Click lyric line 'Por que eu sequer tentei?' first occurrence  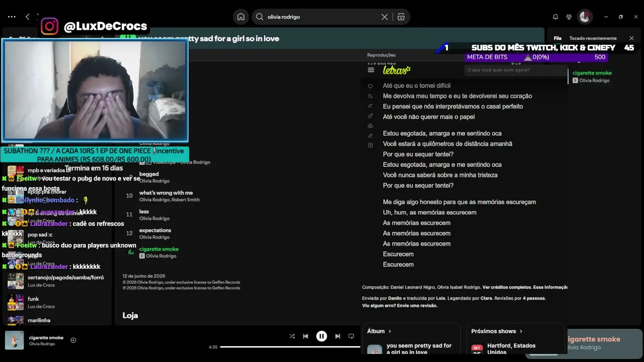point(418,154)
